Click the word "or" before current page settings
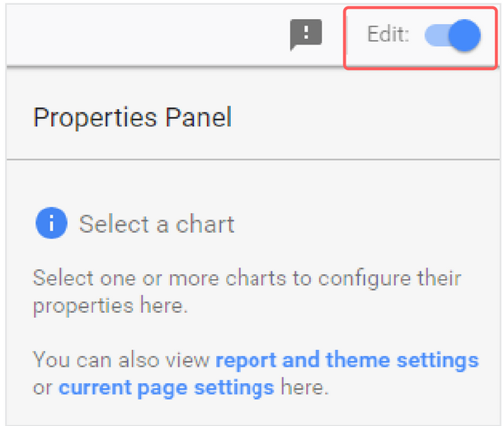 point(43,386)
